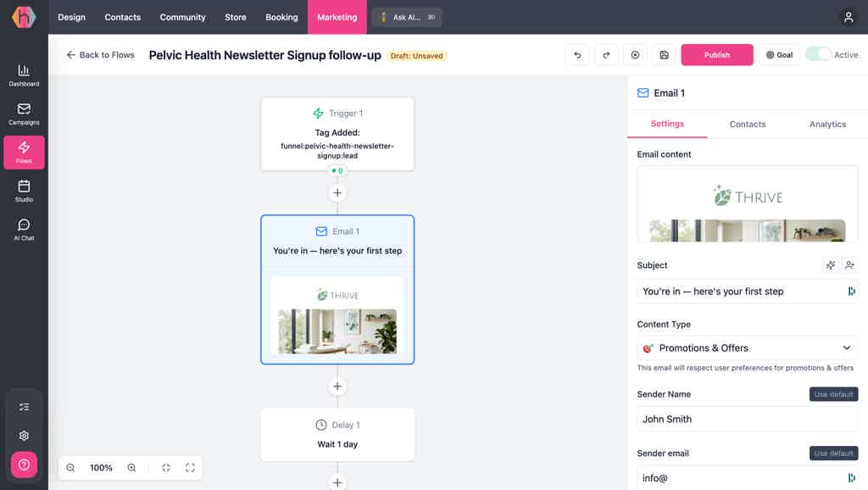
Task: Switch to the Contacts panel tab
Action: (748, 124)
